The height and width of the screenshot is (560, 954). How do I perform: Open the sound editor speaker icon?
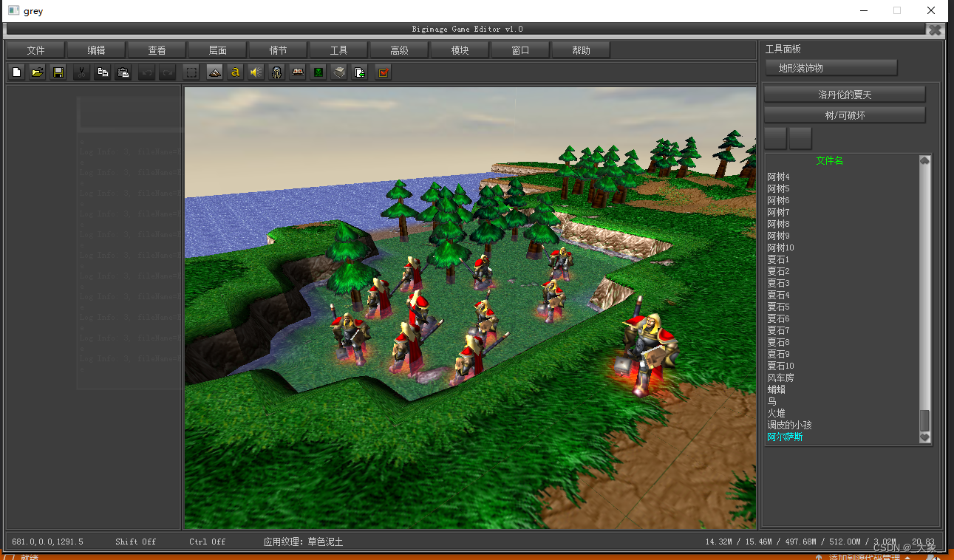pyautogui.click(x=256, y=72)
